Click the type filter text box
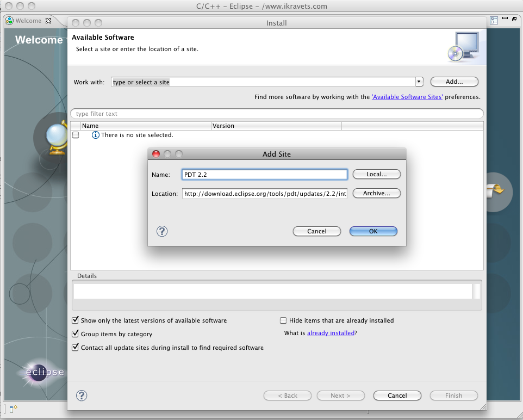523x420 pixels. [277, 114]
